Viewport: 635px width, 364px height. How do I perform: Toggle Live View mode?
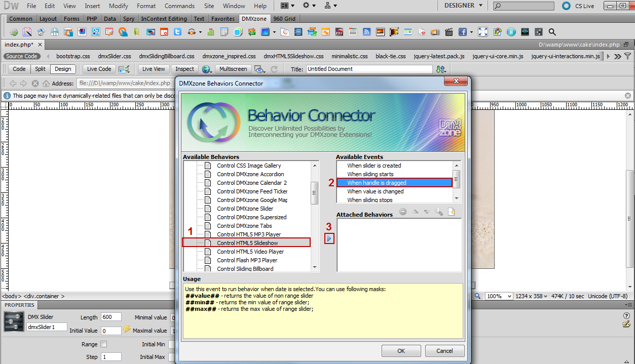click(154, 69)
